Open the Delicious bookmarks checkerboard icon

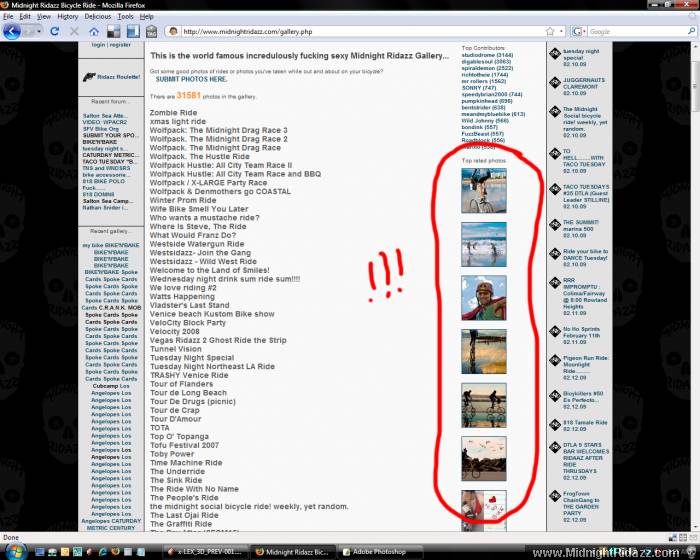(113, 31)
